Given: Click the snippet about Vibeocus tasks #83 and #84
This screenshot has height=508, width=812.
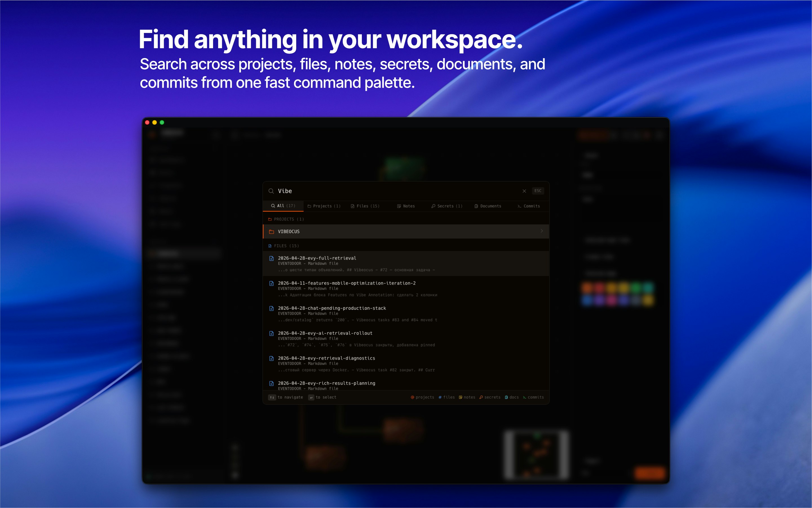Looking at the screenshot, I should click(x=357, y=320).
